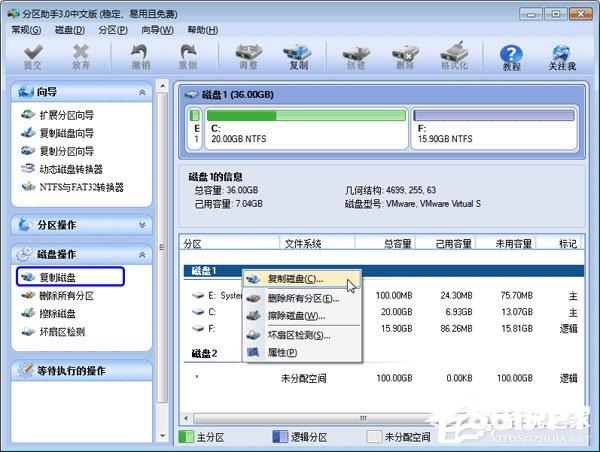This screenshot has height=452, width=600.
Task: Choose 删除所有分区(E)... in context menu
Action: click(x=302, y=298)
